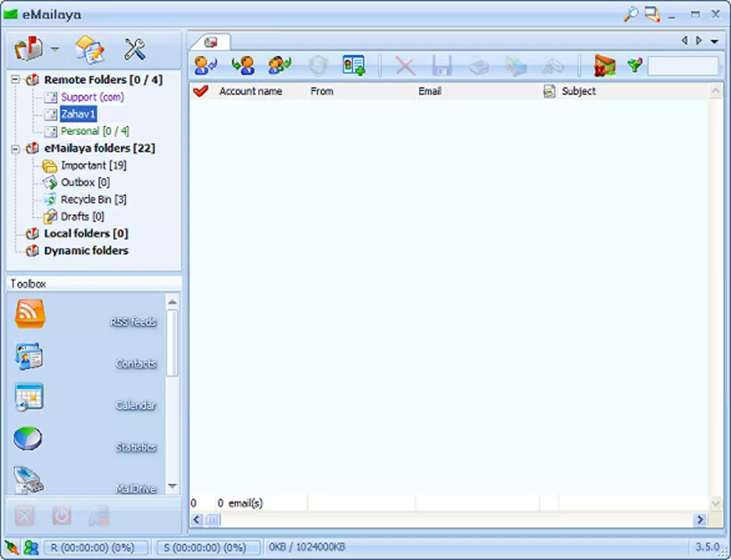
Task: Click the horizontal scrollbar right arrow
Action: click(699, 519)
